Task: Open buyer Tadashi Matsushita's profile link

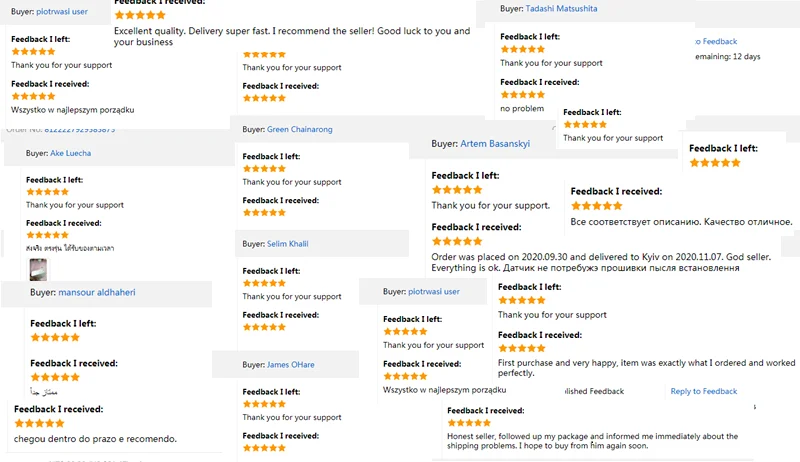Action: [x=562, y=8]
